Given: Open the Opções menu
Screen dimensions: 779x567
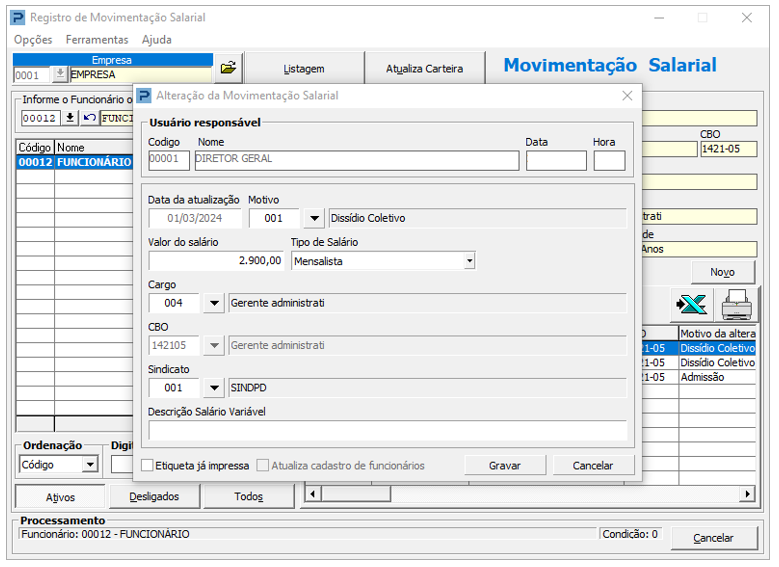Looking at the screenshot, I should coord(33,40).
